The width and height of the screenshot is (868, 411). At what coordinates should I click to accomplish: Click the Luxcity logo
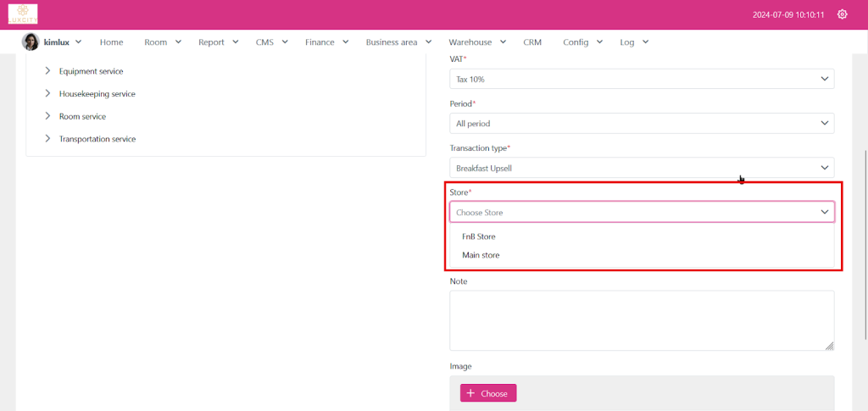coord(23,14)
